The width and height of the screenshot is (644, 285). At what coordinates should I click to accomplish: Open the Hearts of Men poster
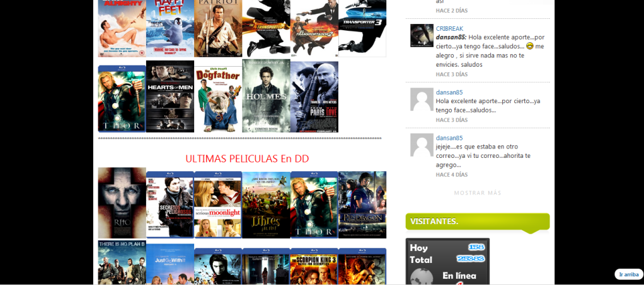[x=170, y=96]
